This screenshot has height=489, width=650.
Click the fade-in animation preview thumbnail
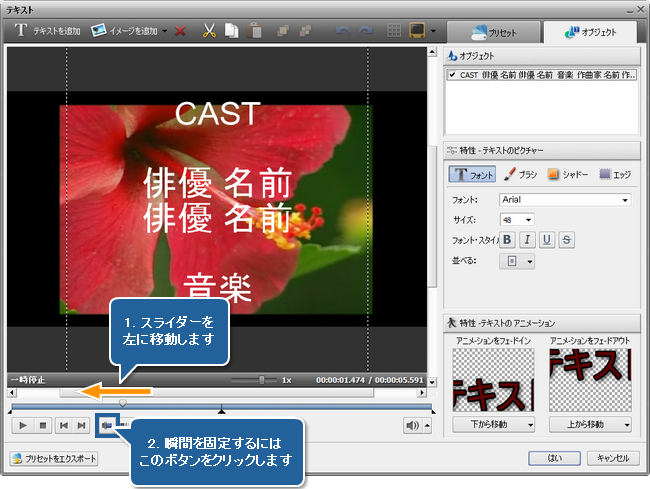[493, 380]
